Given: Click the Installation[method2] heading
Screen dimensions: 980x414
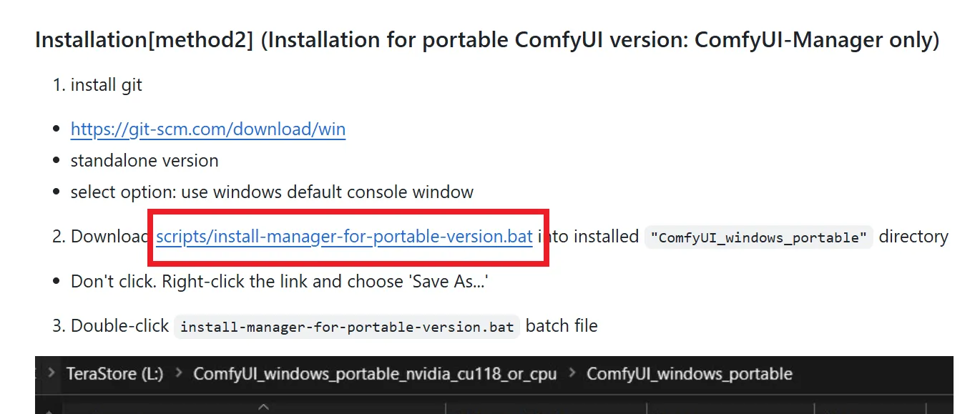Looking at the screenshot, I should 486,40.
